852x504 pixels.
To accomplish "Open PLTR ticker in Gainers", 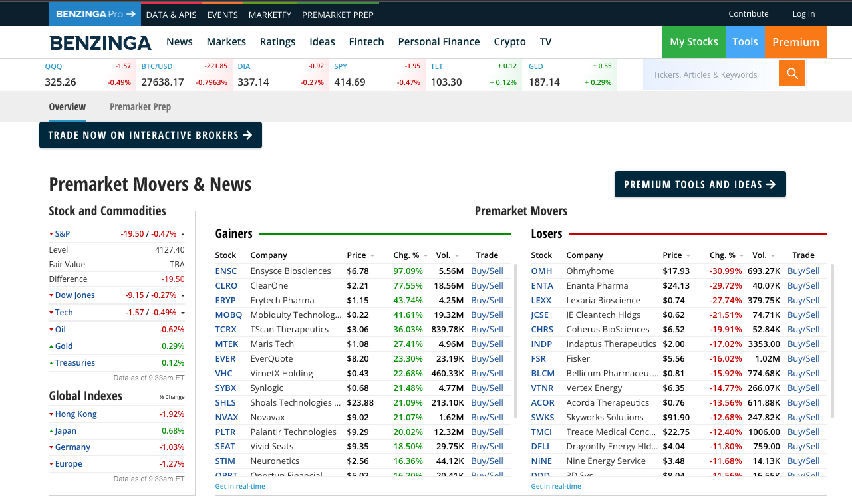I will [225, 432].
